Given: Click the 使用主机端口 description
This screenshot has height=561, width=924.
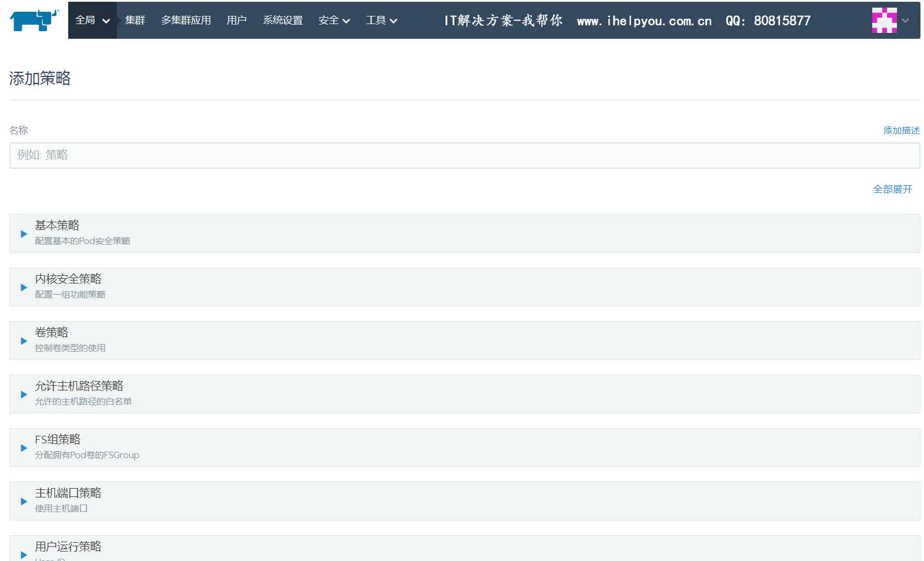Looking at the screenshot, I should click(61, 509).
